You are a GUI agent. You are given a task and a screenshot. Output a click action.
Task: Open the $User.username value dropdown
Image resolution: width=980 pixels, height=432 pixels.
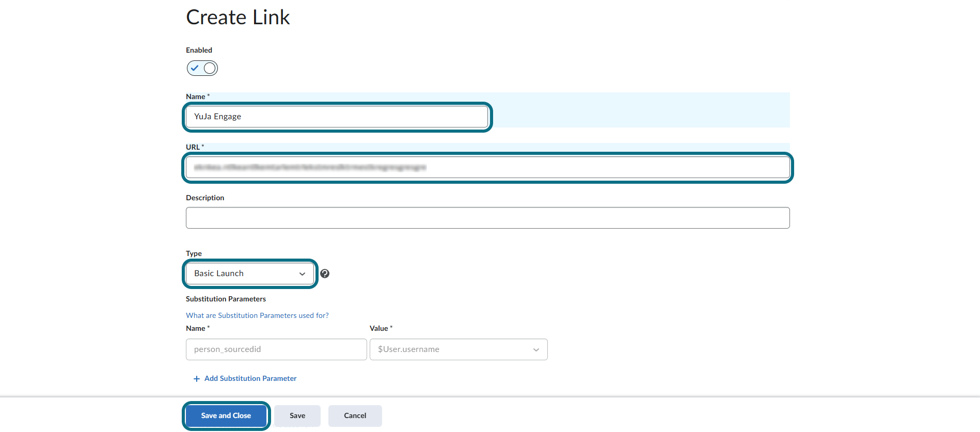click(459, 349)
